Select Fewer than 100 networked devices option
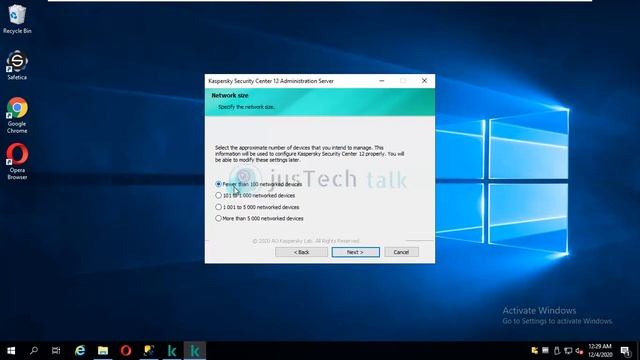This screenshot has height=360, width=640. pyautogui.click(x=259, y=184)
